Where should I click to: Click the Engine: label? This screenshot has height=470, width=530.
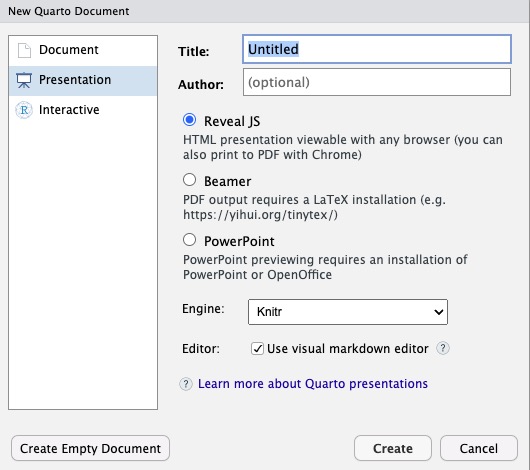(203, 308)
